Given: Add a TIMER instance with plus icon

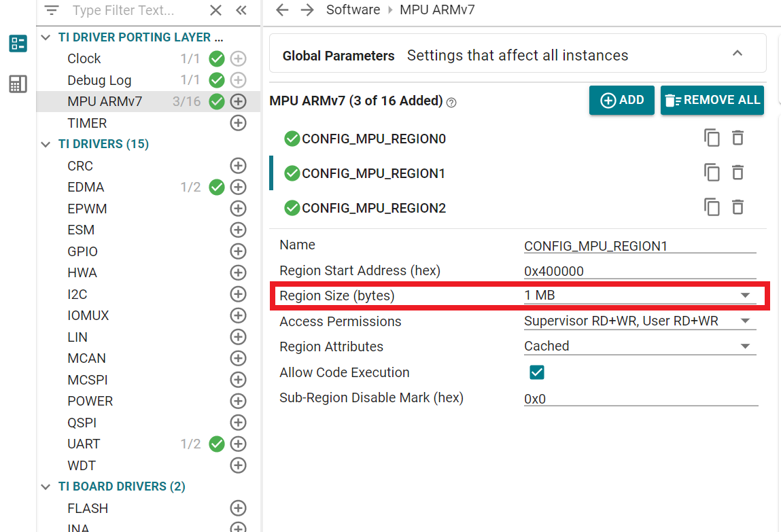Looking at the screenshot, I should pyautogui.click(x=238, y=123).
